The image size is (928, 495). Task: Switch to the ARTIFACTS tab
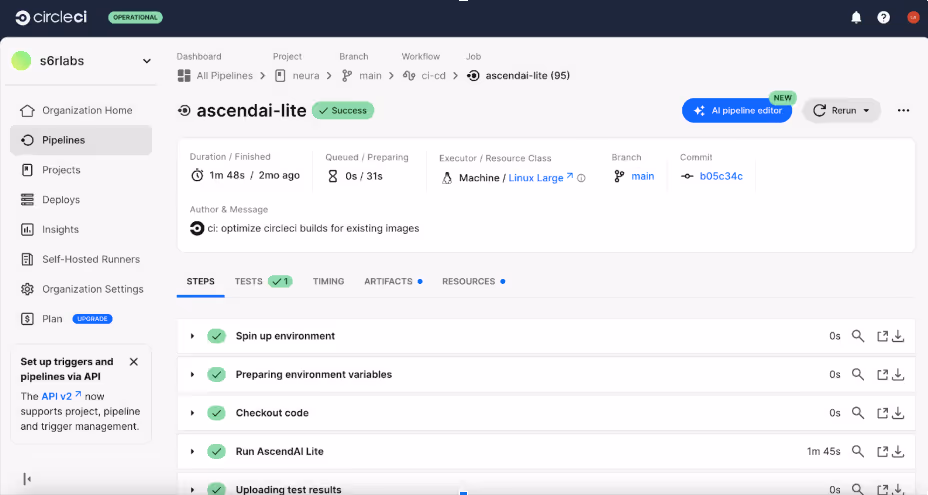coord(393,281)
